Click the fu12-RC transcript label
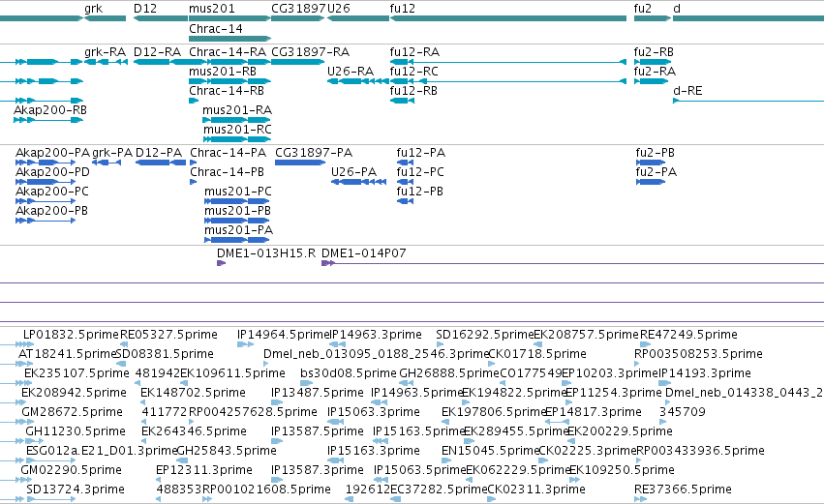 (x=414, y=72)
